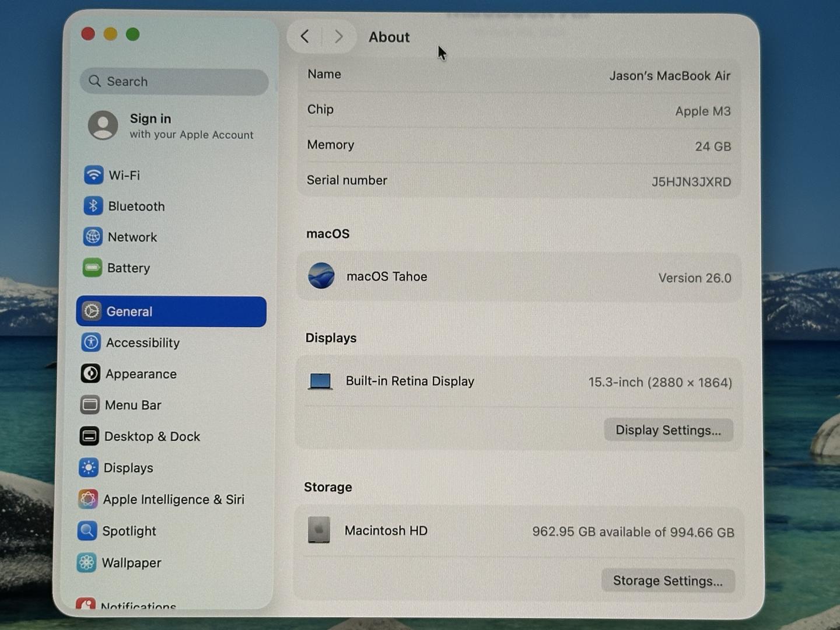Open the Bluetooth settings pane

click(x=135, y=206)
